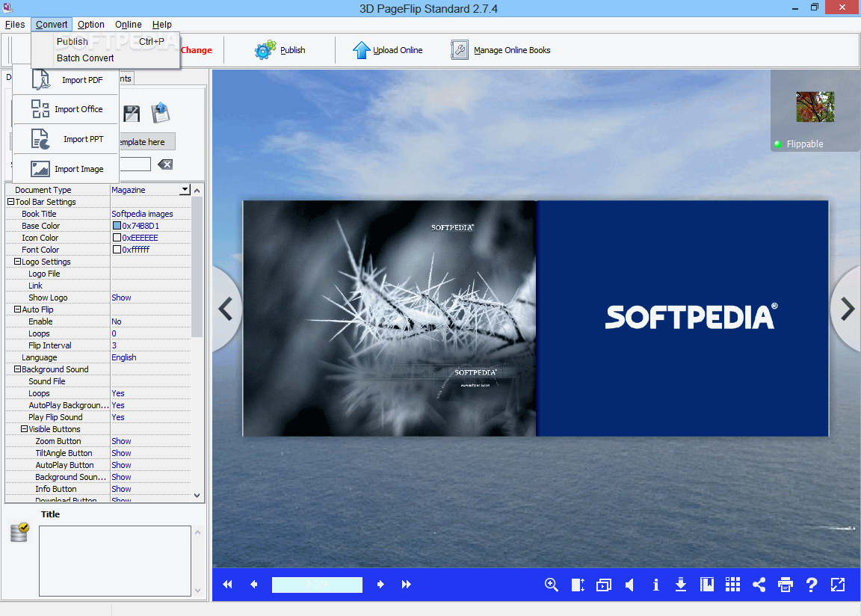Collapse the Visible Buttons group

coord(24,429)
